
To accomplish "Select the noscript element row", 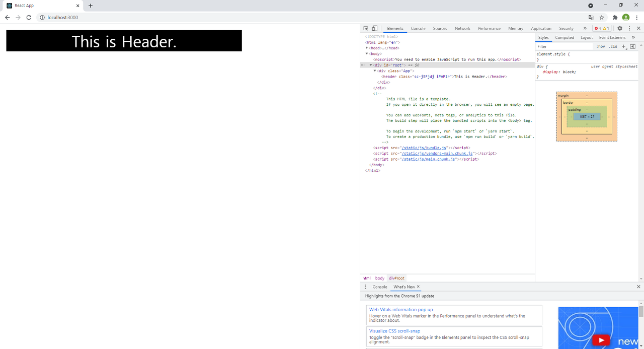I will (x=447, y=59).
